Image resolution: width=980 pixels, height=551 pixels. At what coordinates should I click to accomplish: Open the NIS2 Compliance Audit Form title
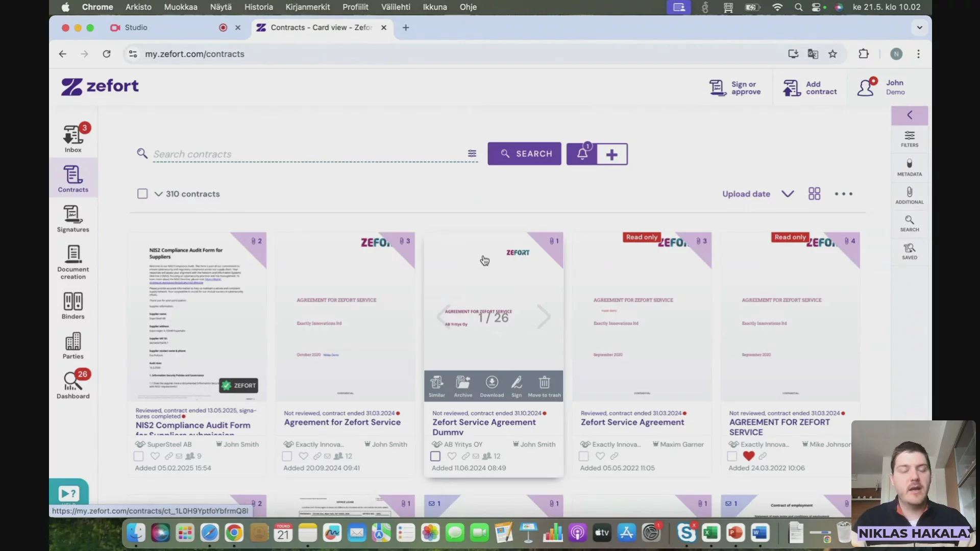point(193,428)
